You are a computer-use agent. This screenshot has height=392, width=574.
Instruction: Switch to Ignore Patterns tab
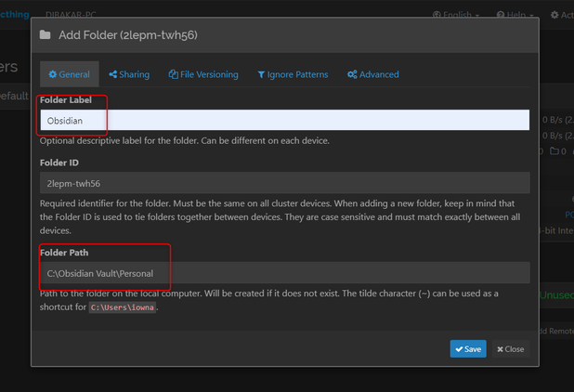click(293, 74)
